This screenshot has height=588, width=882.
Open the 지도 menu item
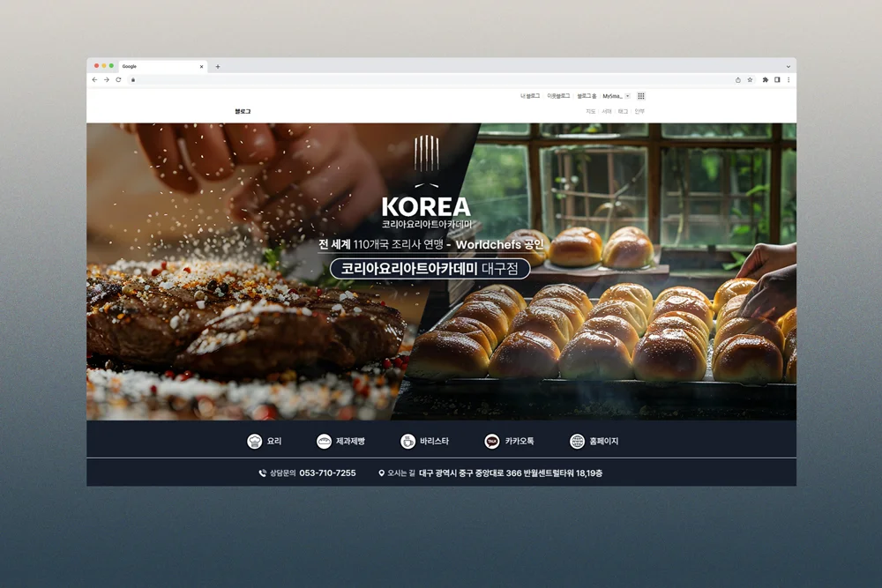pos(591,111)
